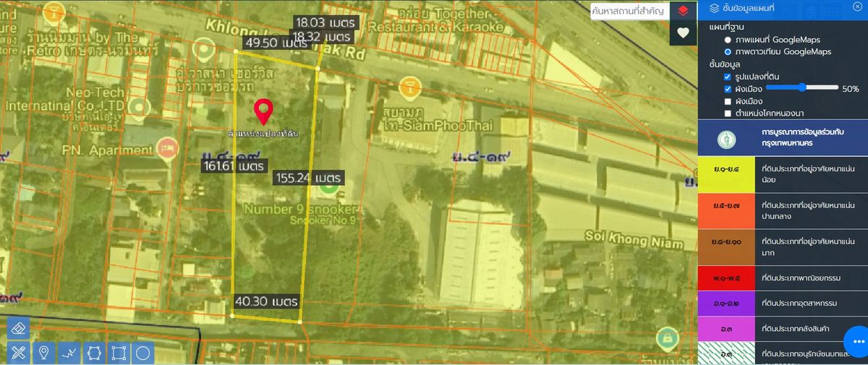
Task: Click the red map layers icon
Action: click(x=683, y=10)
